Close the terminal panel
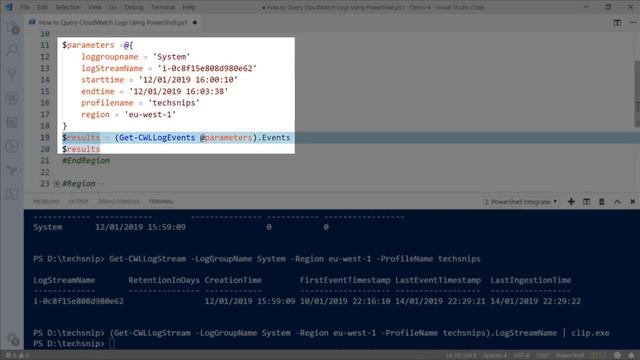 pos(633,202)
